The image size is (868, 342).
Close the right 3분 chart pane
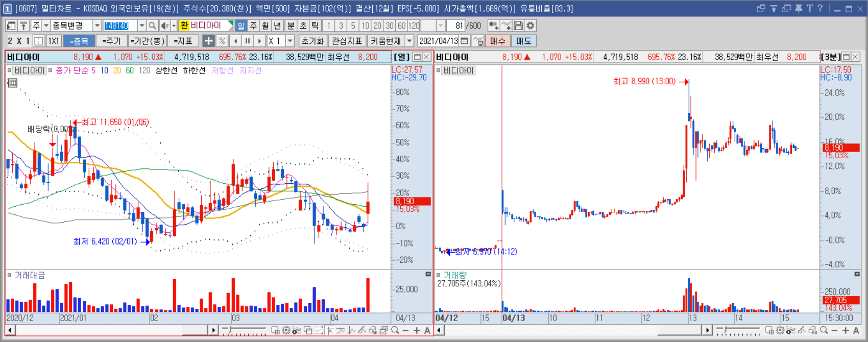856,57
